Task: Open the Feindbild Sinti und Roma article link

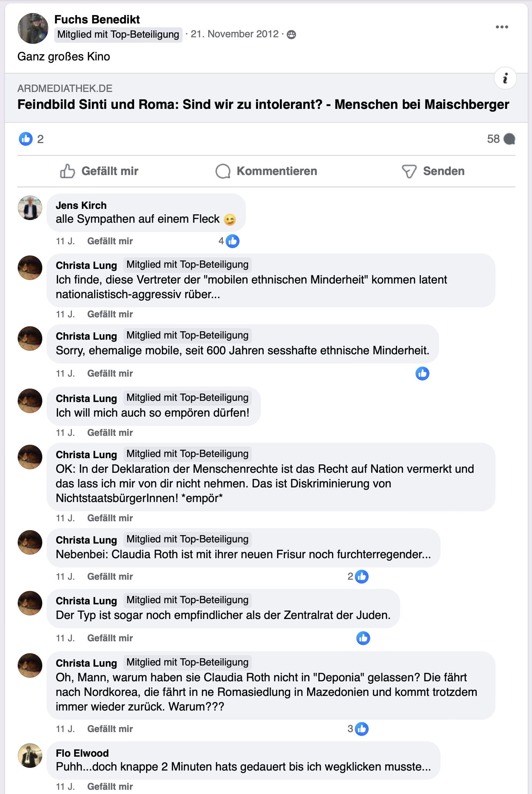Action: click(263, 104)
